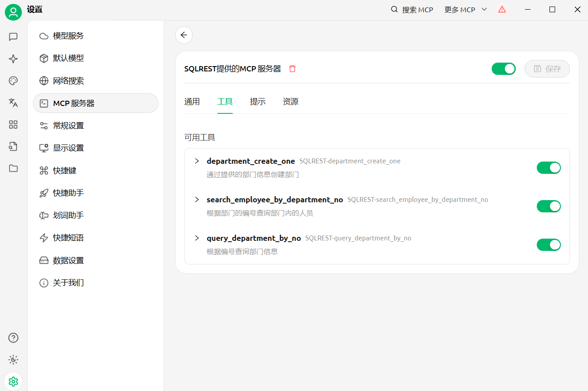The image size is (588, 391).
Task: Open the sparkle agents icon in sidebar
Action: (13, 59)
